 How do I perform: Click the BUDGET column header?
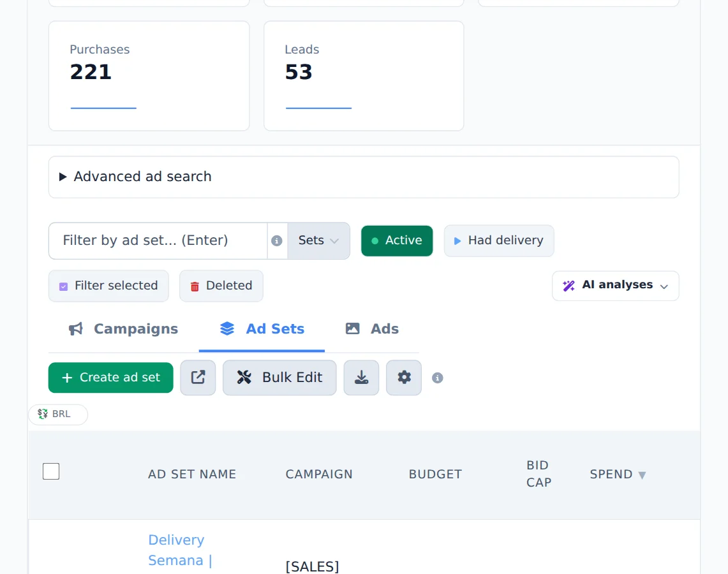[435, 475]
